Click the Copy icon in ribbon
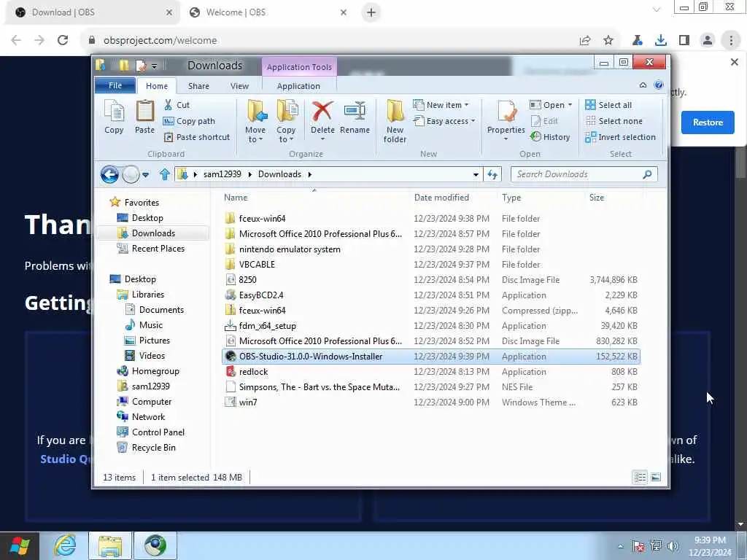 click(x=114, y=117)
